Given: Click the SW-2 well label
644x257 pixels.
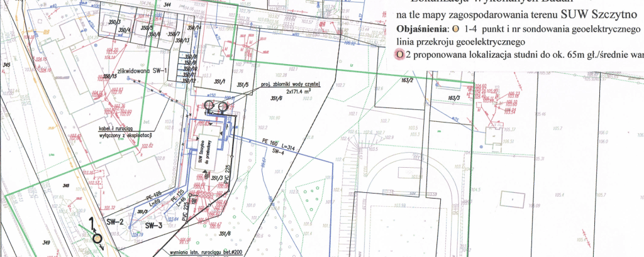Looking at the screenshot, I should click(113, 222).
